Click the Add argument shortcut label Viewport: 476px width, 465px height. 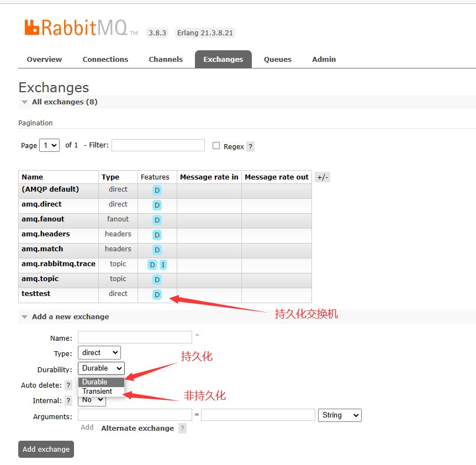(87, 427)
